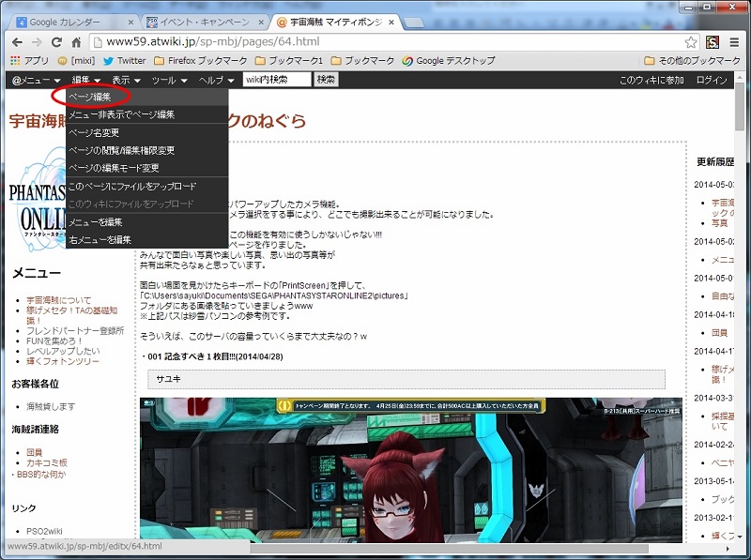Click the サユキ caption text

coord(169,379)
